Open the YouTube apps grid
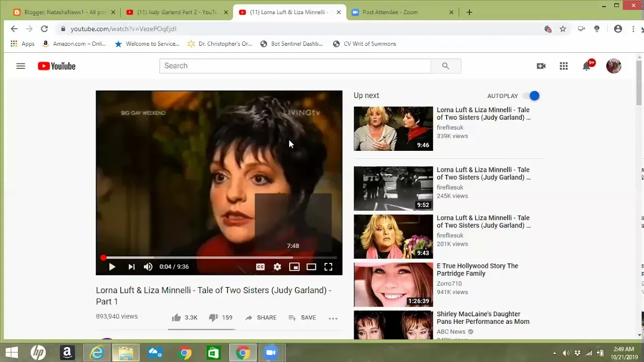The height and width of the screenshot is (362, 644). pos(563,66)
